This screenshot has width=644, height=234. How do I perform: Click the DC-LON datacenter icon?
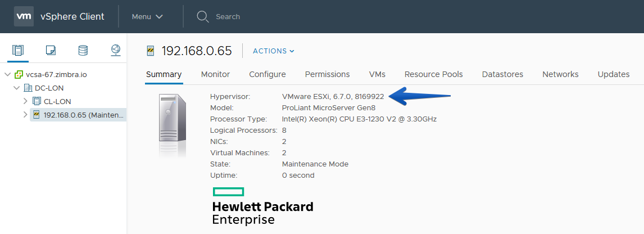pos(28,88)
